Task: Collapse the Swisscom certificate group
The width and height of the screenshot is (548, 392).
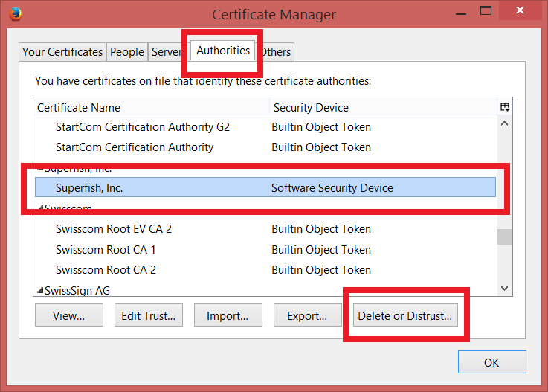Action: pyautogui.click(x=40, y=208)
